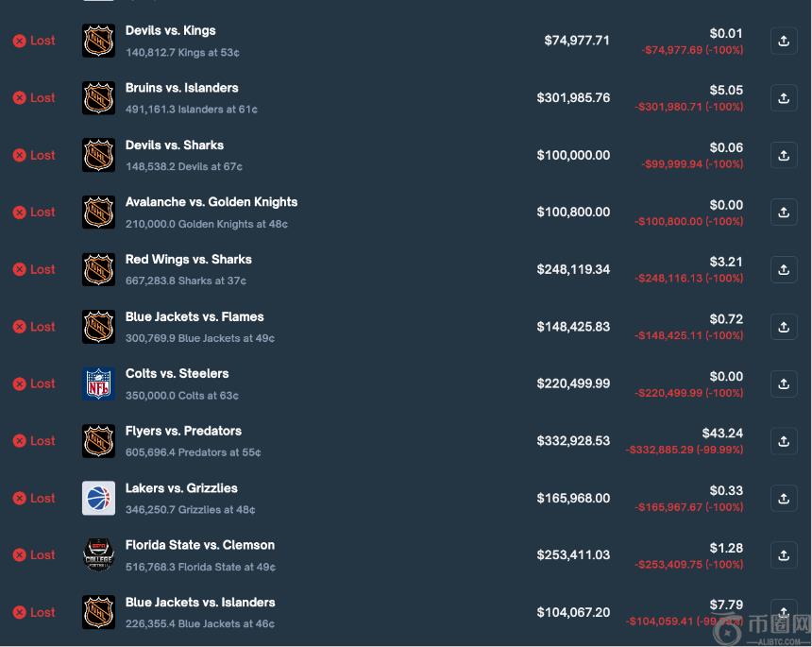Share the Avalanche vs. Golden Knights position
The image size is (812, 647).
coord(784,213)
